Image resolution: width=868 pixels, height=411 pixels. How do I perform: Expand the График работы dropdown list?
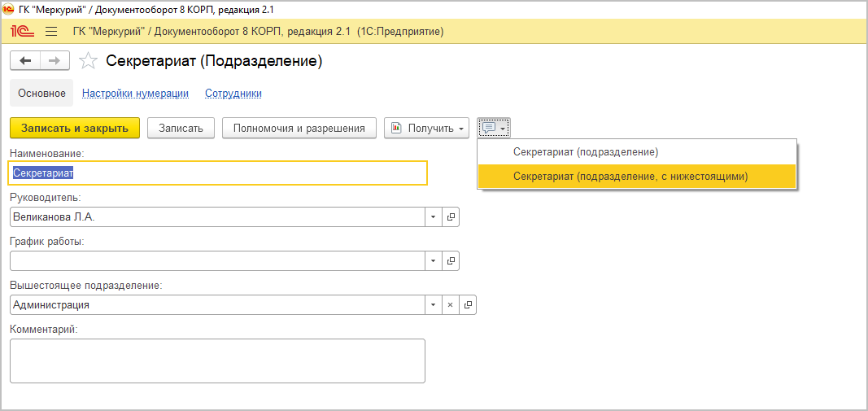(434, 260)
